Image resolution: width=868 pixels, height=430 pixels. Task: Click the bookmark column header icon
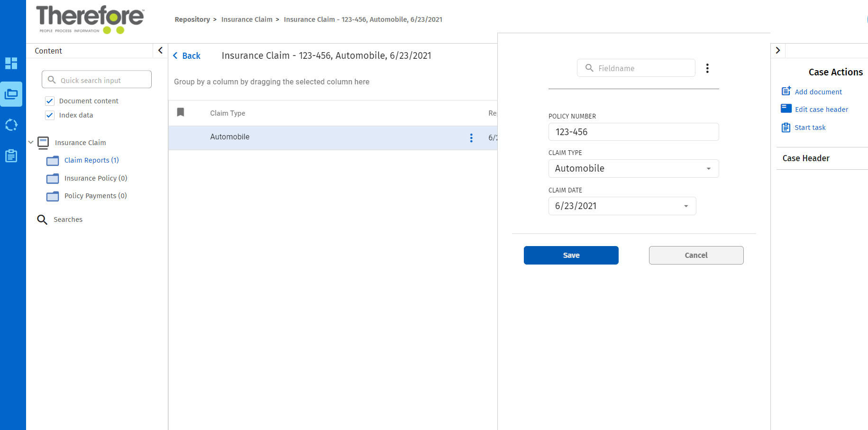(x=181, y=112)
